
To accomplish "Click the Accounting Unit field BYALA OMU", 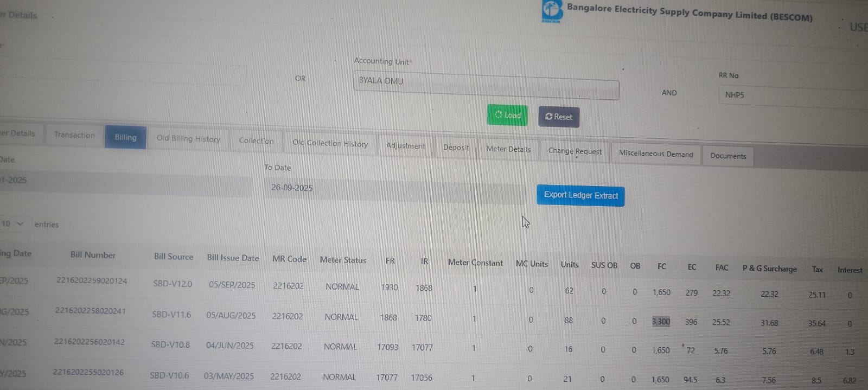I will (x=486, y=86).
